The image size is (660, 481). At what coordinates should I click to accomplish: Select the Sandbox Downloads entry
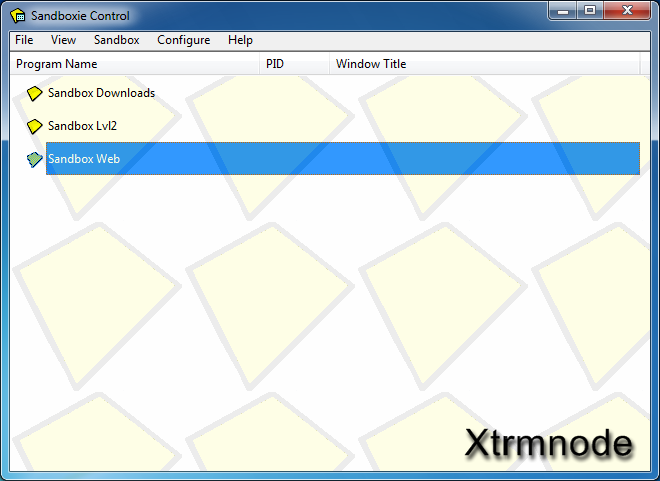coord(101,93)
